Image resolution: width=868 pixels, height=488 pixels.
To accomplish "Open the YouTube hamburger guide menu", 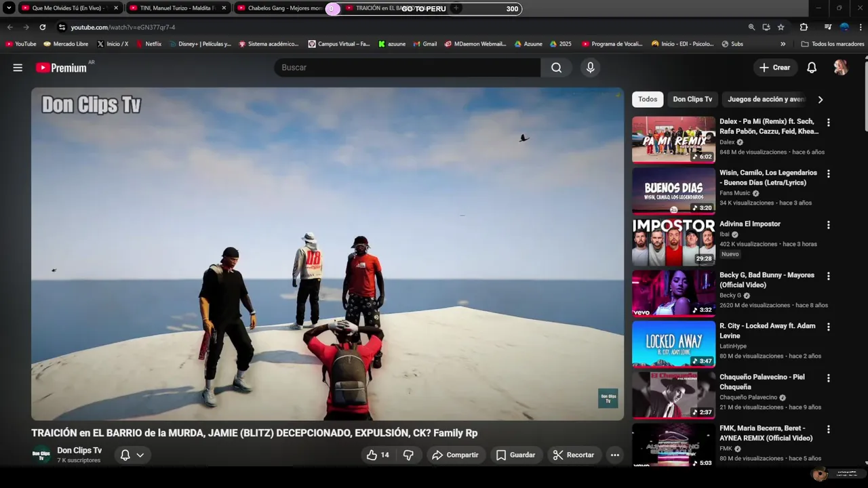I will click(18, 68).
